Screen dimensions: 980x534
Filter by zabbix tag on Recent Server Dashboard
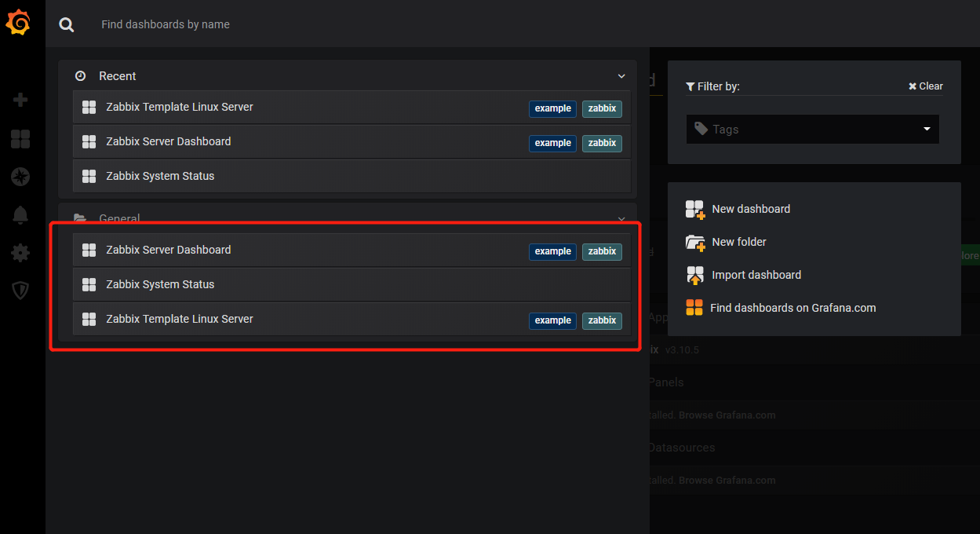pos(602,143)
